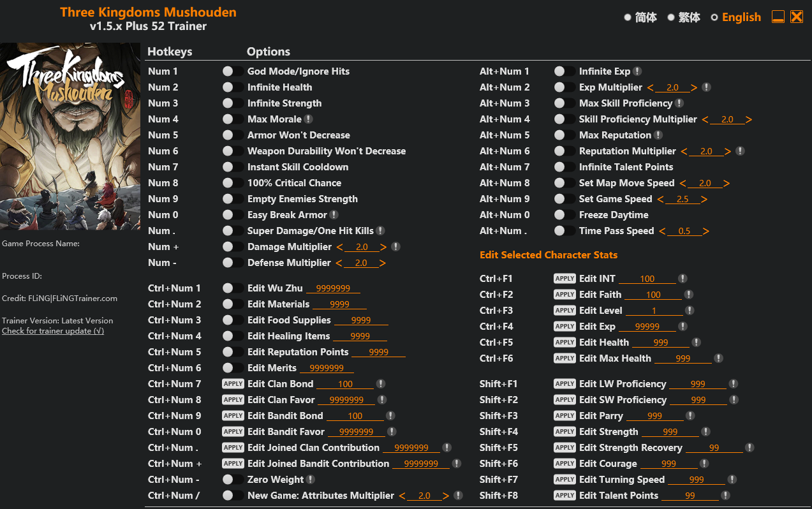
Task: Click info icon next to Zero Weight
Action: coord(311,480)
